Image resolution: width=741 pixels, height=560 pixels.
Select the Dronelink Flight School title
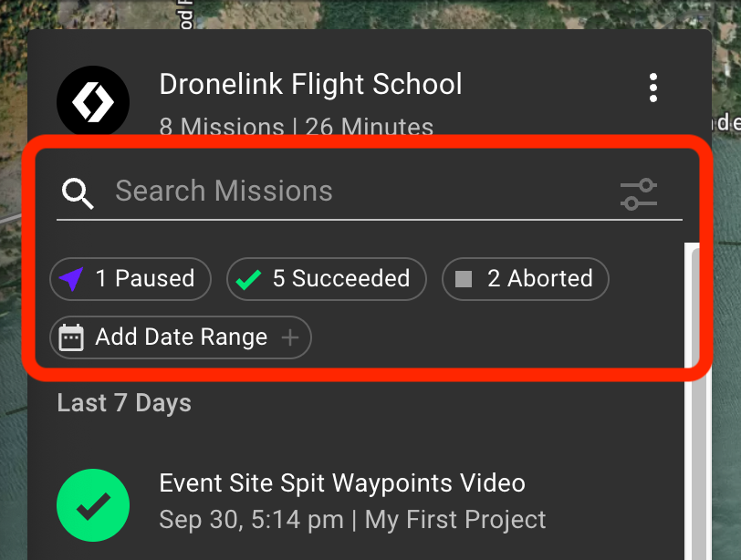tap(310, 84)
